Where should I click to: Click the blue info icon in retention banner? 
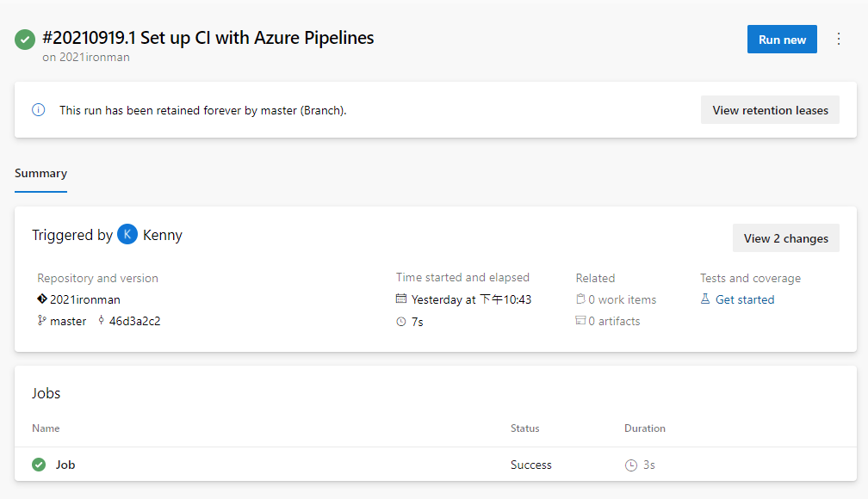pos(38,110)
